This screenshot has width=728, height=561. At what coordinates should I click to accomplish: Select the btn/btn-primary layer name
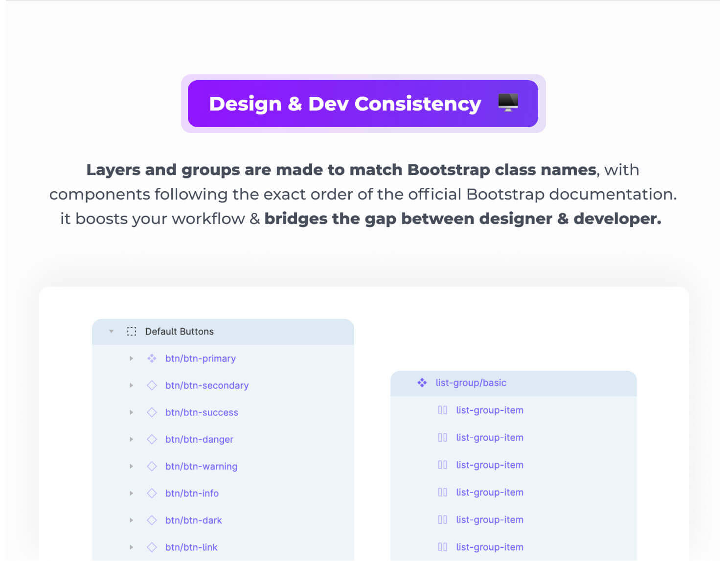pyautogui.click(x=201, y=359)
